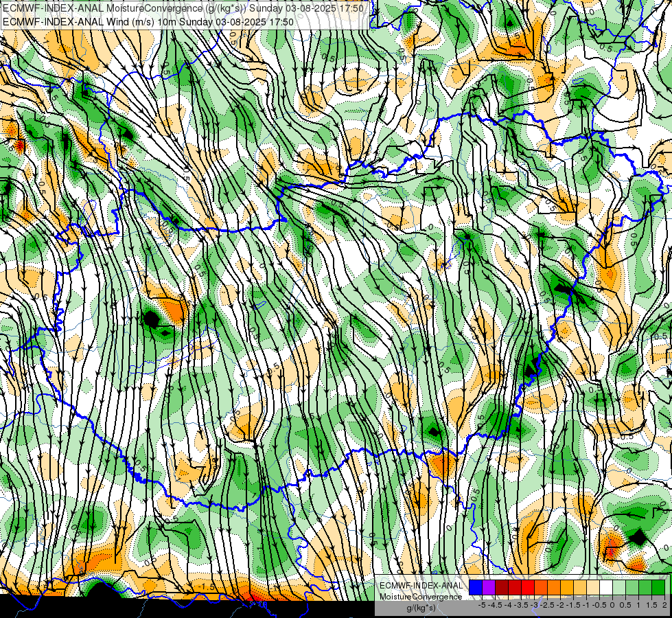Viewport: 672px width, 618px height.
Task: Select the '-3.5' legend tick label
Action: 522,605
